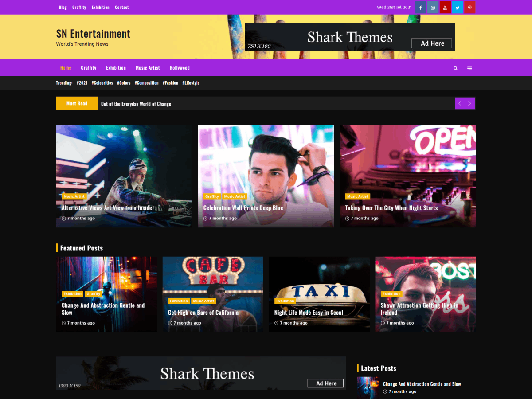The width and height of the screenshot is (532, 399).
Task: Open the #Fashion trending tag
Action: (x=170, y=83)
